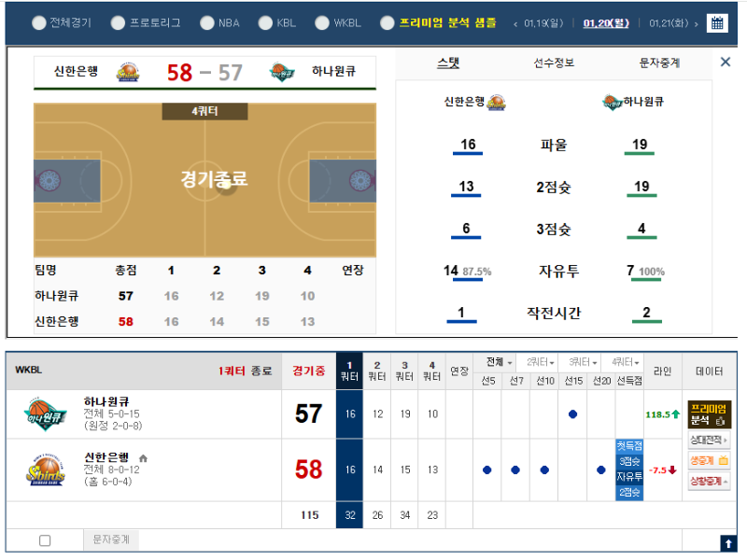Open the 프리미엄 분석 button
747x560 pixels.
coord(709,414)
